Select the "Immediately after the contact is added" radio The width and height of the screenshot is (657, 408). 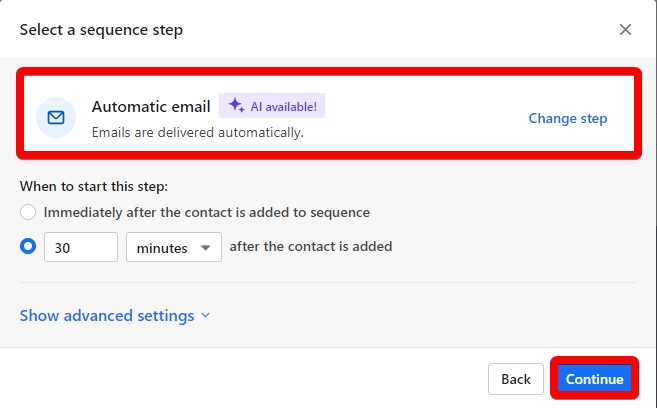(x=28, y=212)
